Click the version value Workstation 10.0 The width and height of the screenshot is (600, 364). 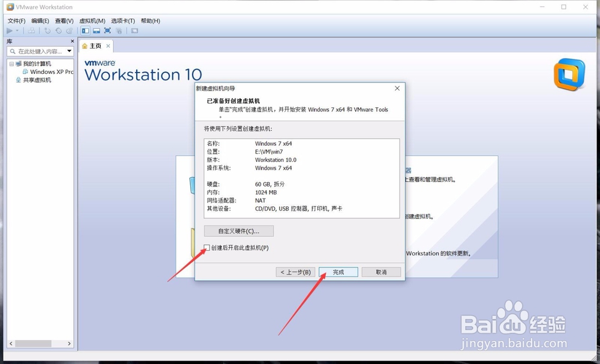pos(275,160)
